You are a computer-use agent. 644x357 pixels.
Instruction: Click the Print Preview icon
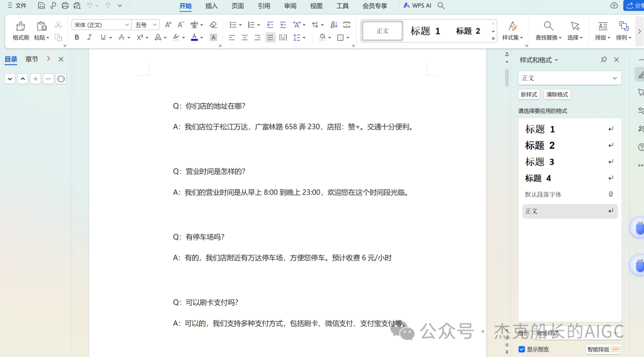coord(77,6)
